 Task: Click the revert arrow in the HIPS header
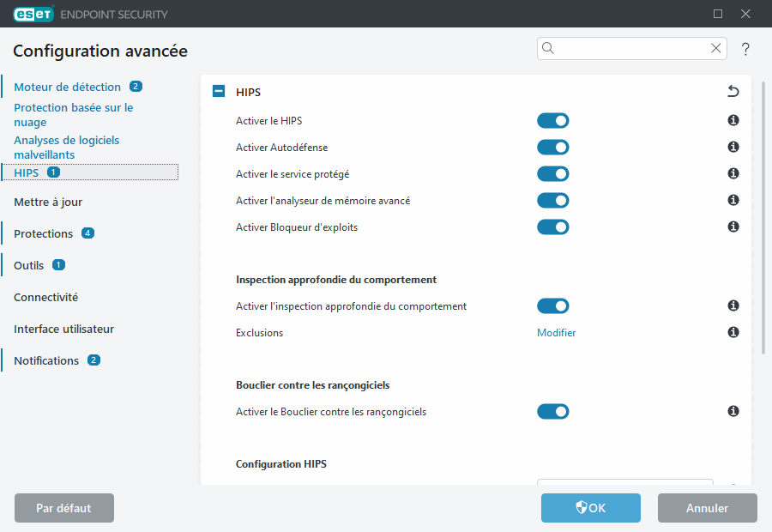click(733, 91)
